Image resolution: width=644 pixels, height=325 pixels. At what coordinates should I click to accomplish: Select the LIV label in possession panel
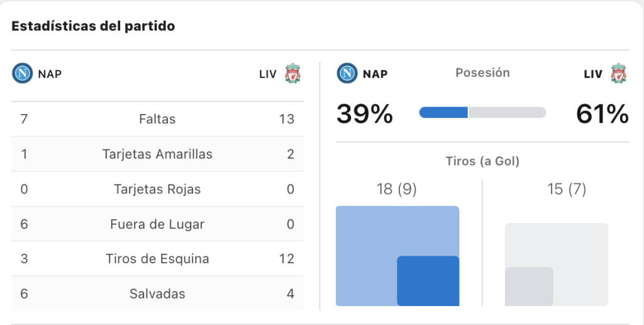pos(593,74)
